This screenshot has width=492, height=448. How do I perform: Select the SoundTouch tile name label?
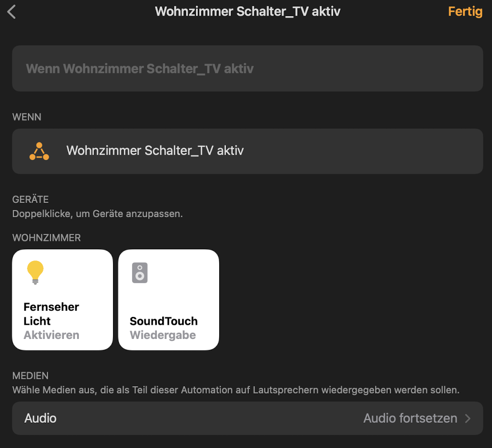[164, 321]
